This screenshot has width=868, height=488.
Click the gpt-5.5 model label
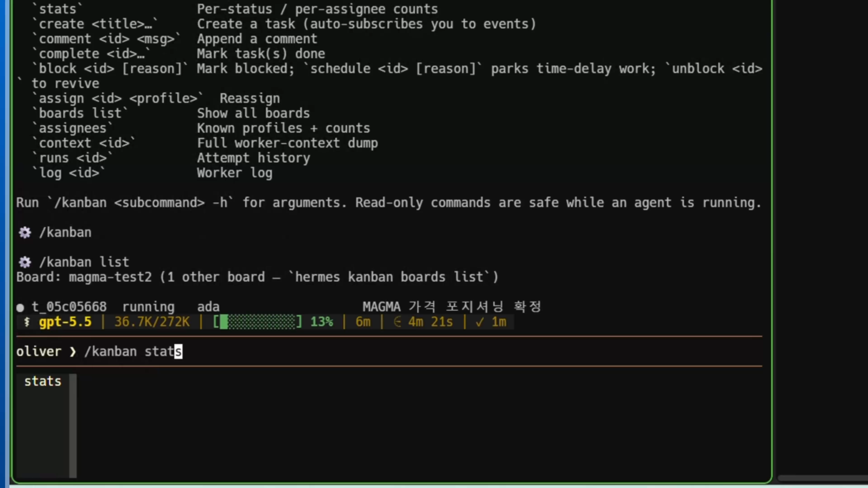(65, 322)
